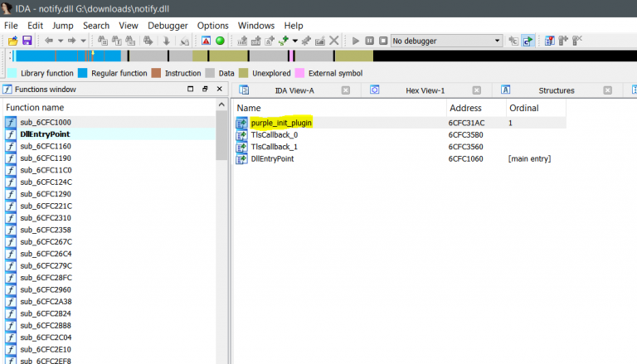
Task: Open the 'No debugger' dropdown
Action: click(446, 41)
